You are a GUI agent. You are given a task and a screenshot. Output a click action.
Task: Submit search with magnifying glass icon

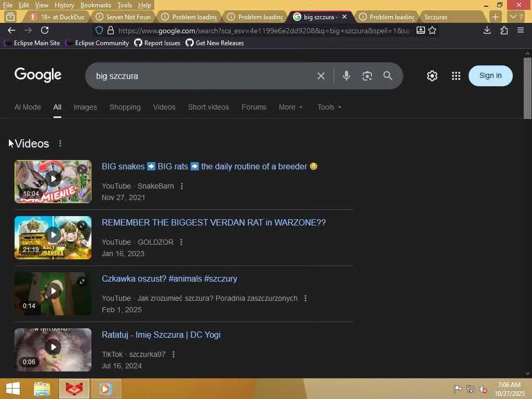[388, 76]
